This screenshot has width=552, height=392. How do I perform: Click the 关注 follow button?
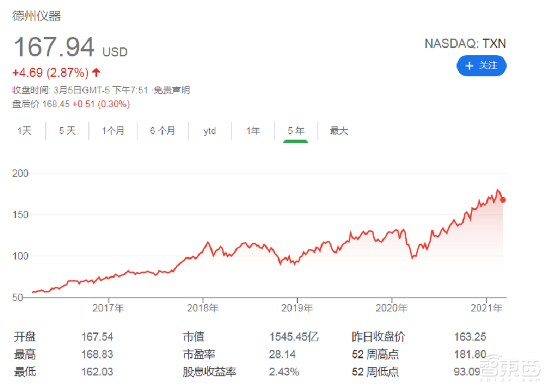tap(481, 66)
